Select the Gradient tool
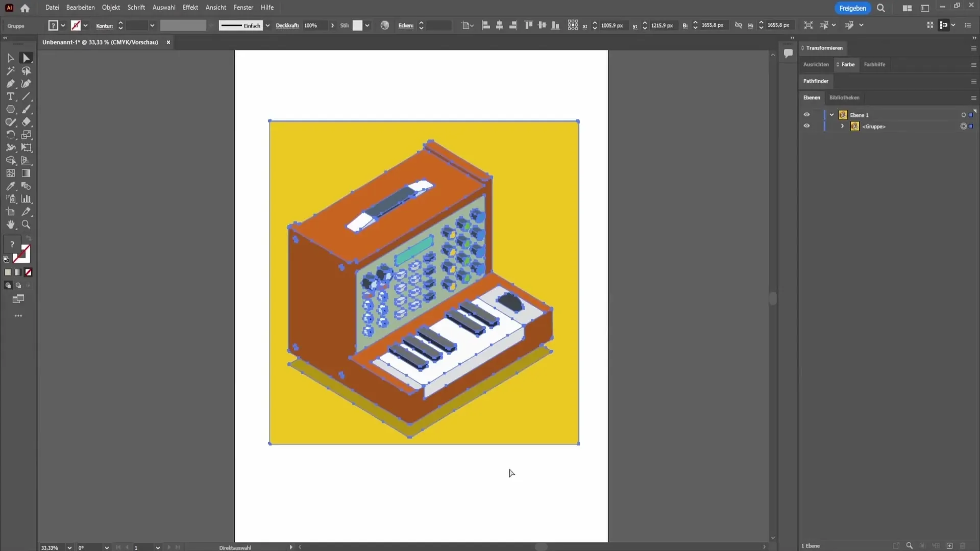This screenshot has width=980, height=551. [26, 173]
